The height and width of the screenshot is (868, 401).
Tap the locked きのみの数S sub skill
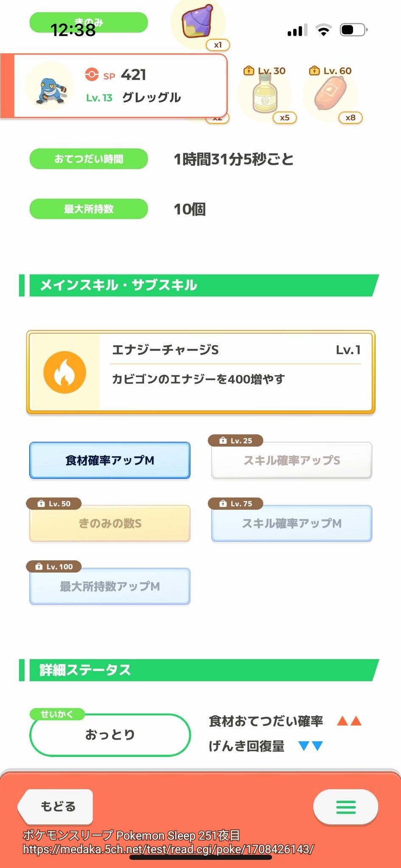click(109, 523)
